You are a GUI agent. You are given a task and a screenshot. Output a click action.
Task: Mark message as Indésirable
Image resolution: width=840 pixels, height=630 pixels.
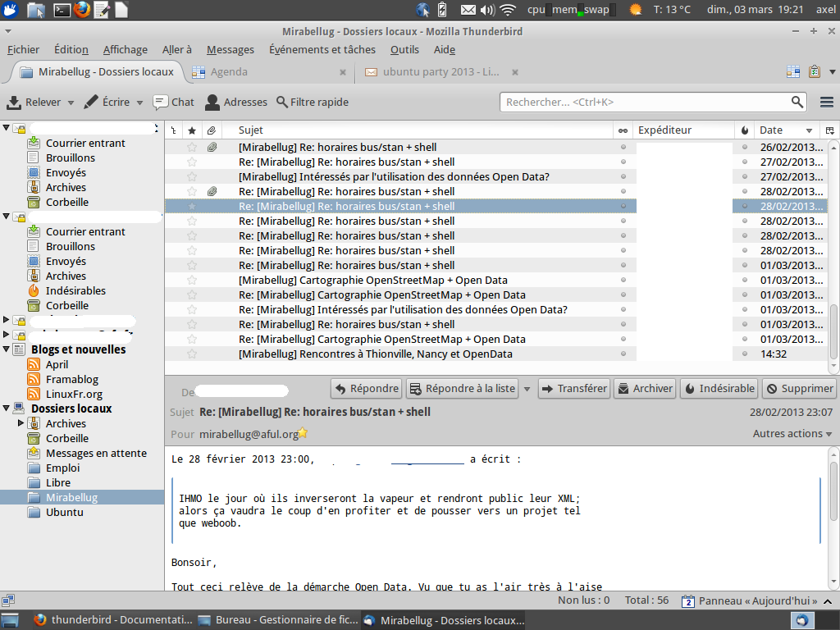pyautogui.click(x=719, y=389)
